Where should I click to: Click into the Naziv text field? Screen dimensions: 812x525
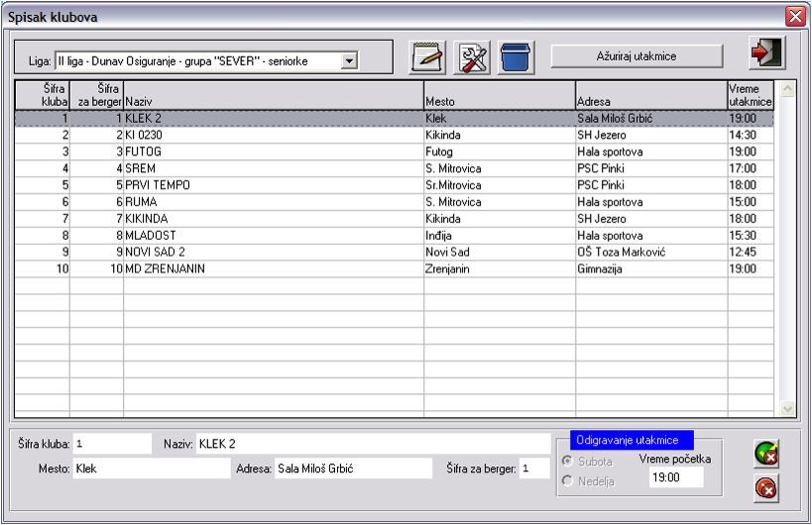tap(372, 444)
